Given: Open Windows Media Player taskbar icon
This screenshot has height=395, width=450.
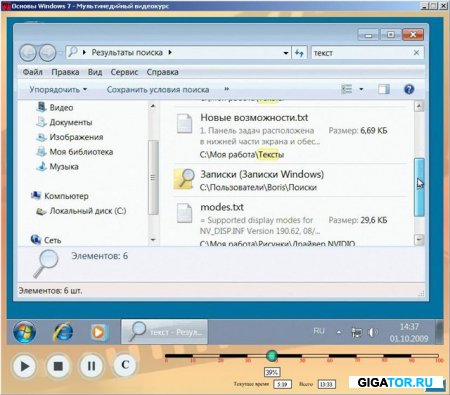Looking at the screenshot, I should coord(98,332).
